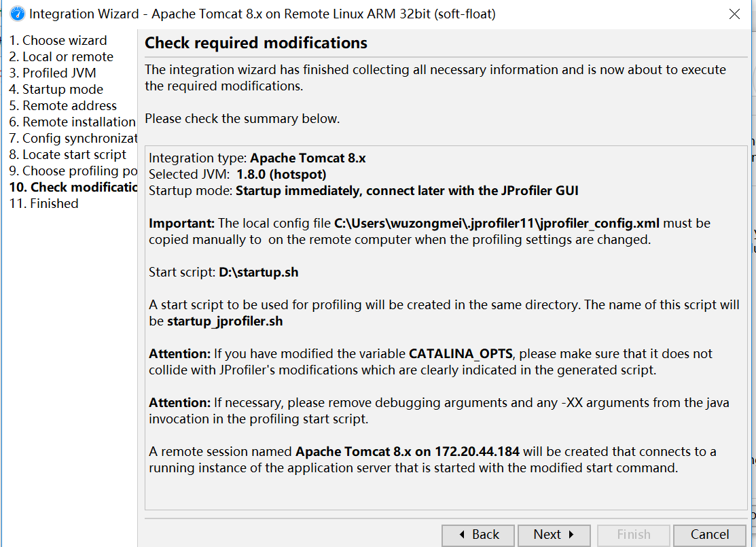756x547 pixels.
Task: Select step 7. Config synchronization
Action: click(73, 139)
